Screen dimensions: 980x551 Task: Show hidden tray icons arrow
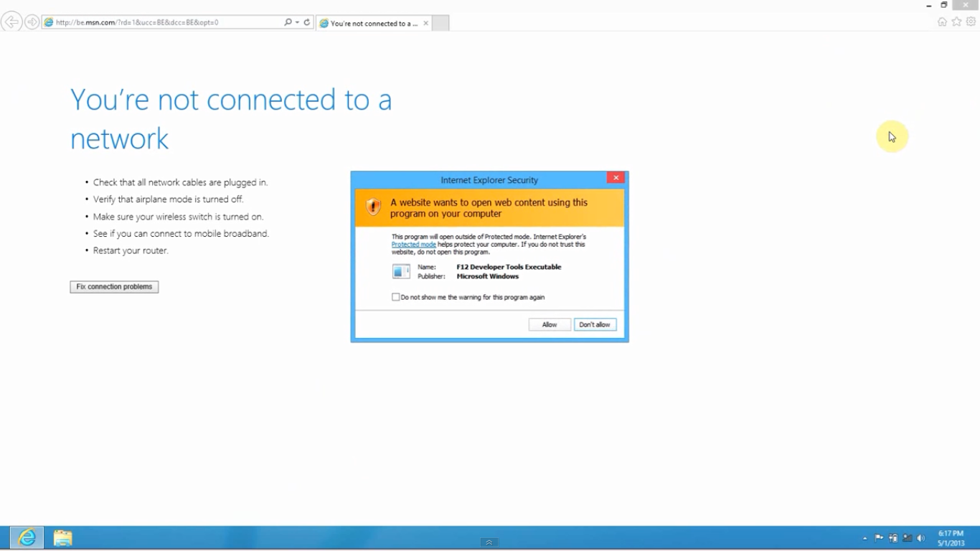[x=864, y=538]
